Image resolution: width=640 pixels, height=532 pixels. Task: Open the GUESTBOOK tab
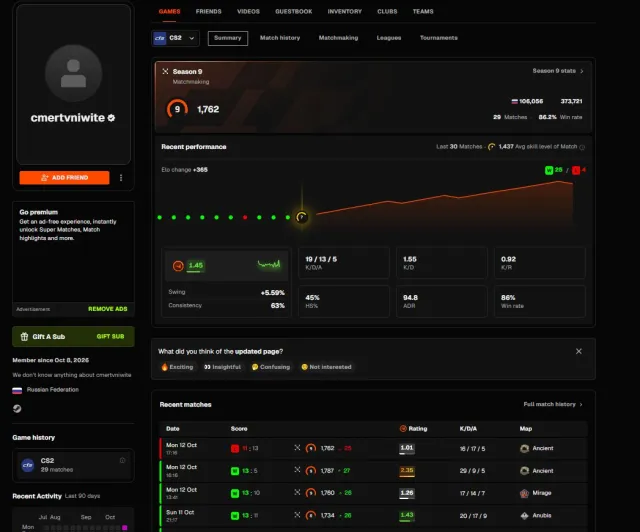tap(293, 11)
